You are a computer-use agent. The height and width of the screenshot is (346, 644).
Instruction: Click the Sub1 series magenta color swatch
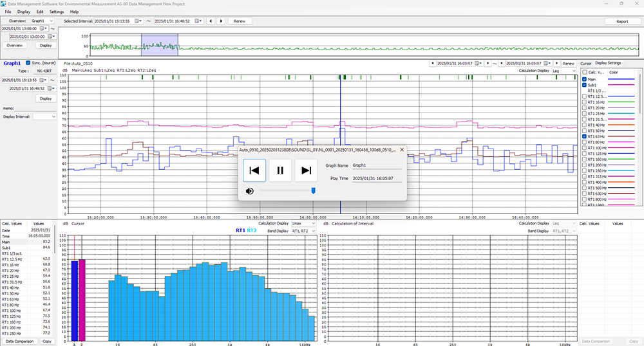click(x=621, y=85)
